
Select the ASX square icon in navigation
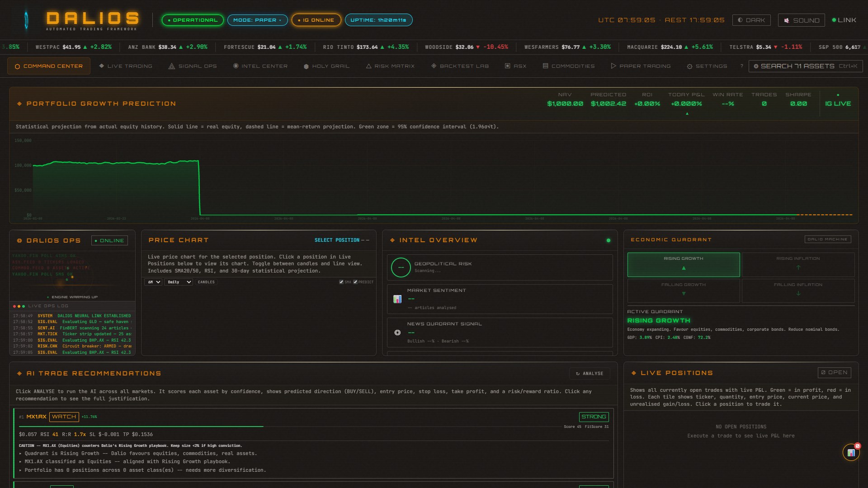507,66
